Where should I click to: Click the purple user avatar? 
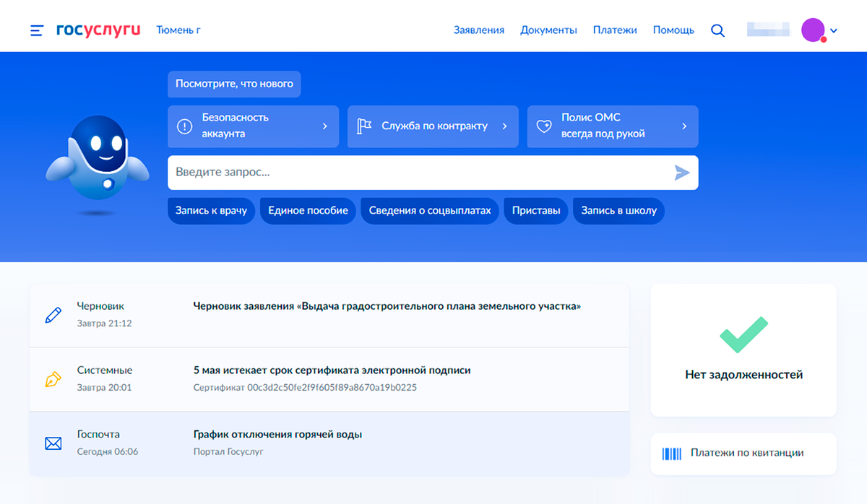click(814, 30)
